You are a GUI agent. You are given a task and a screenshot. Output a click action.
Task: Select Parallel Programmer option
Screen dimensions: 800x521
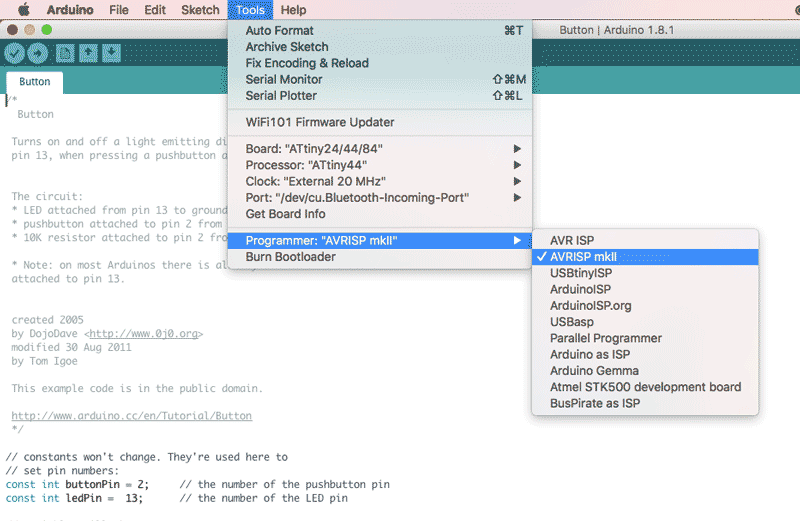645,338
